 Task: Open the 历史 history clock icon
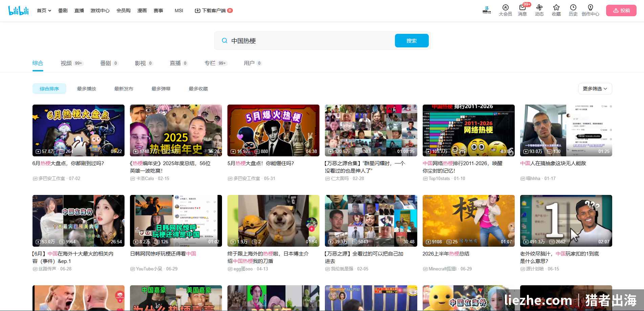coord(573,10)
